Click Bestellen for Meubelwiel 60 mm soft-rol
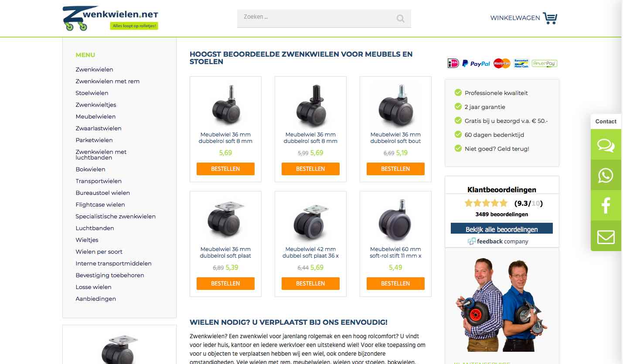 (395, 283)
